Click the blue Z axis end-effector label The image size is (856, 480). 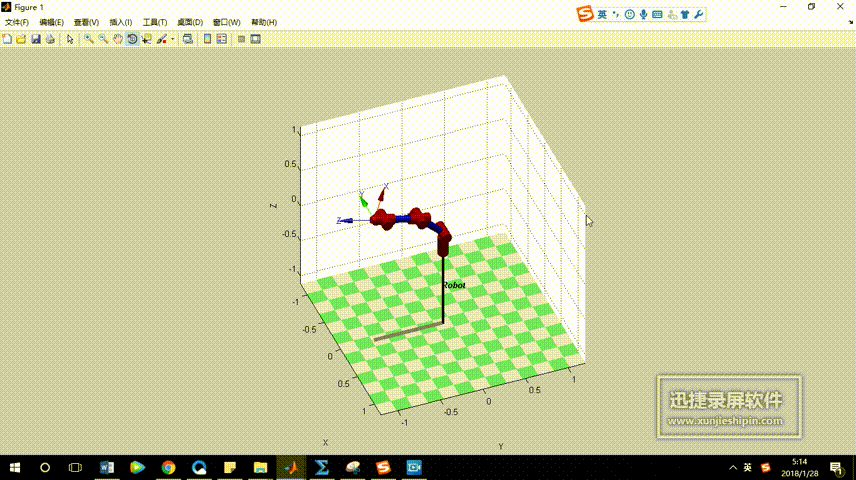(x=339, y=221)
